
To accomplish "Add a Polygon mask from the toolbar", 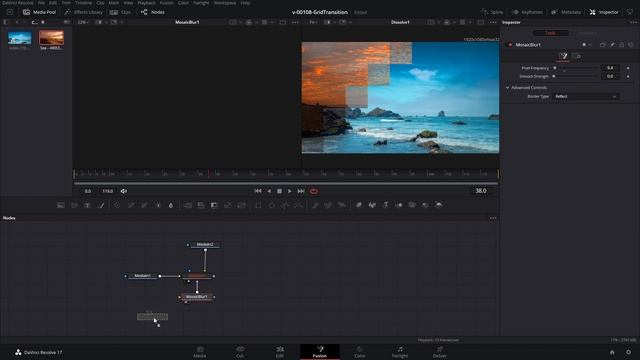I will point(285,205).
